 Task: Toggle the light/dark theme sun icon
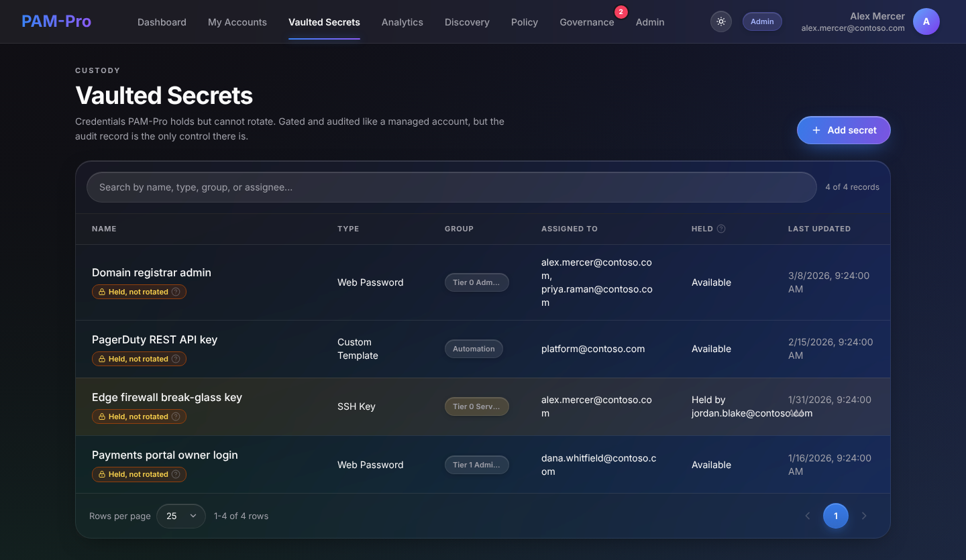click(721, 21)
